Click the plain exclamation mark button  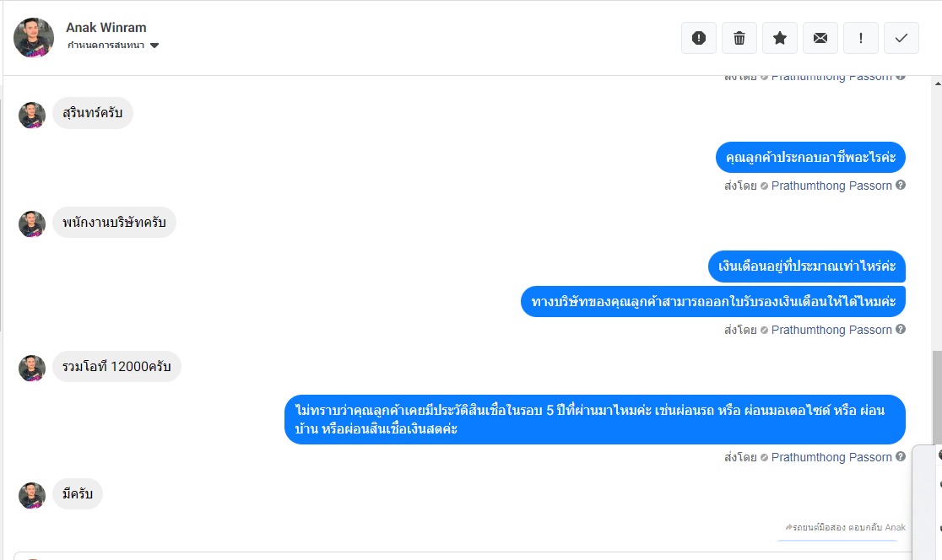(x=861, y=38)
